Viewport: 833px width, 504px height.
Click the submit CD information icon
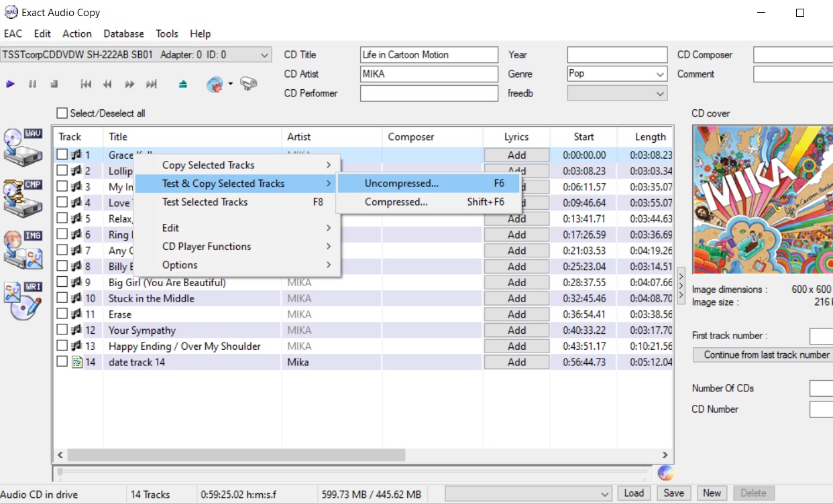click(249, 84)
